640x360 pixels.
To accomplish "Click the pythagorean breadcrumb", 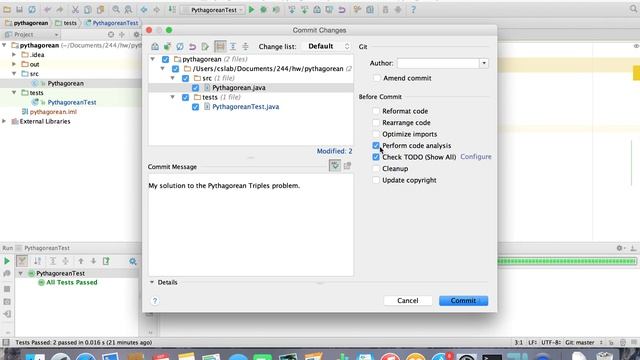I will tap(27, 23).
